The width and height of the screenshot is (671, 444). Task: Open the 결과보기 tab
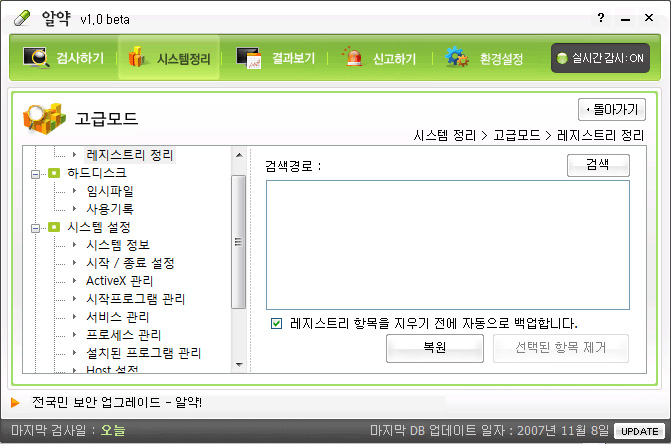click(x=275, y=58)
